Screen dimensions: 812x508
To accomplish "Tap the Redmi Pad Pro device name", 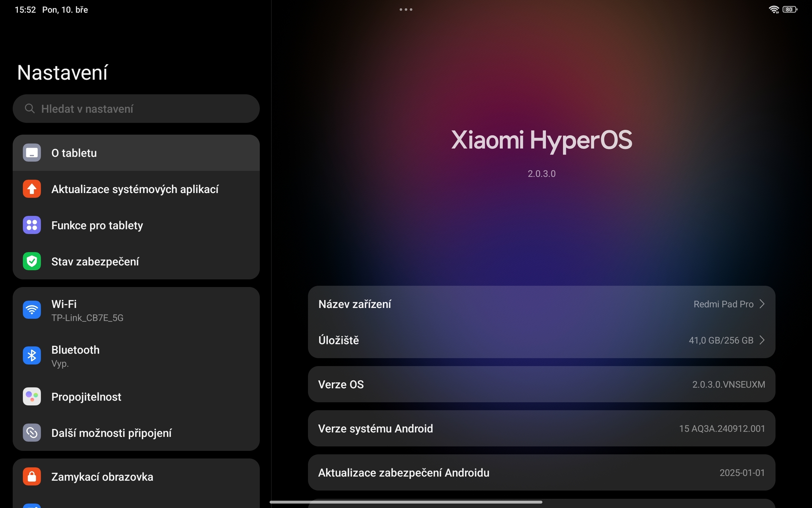I will point(724,304).
